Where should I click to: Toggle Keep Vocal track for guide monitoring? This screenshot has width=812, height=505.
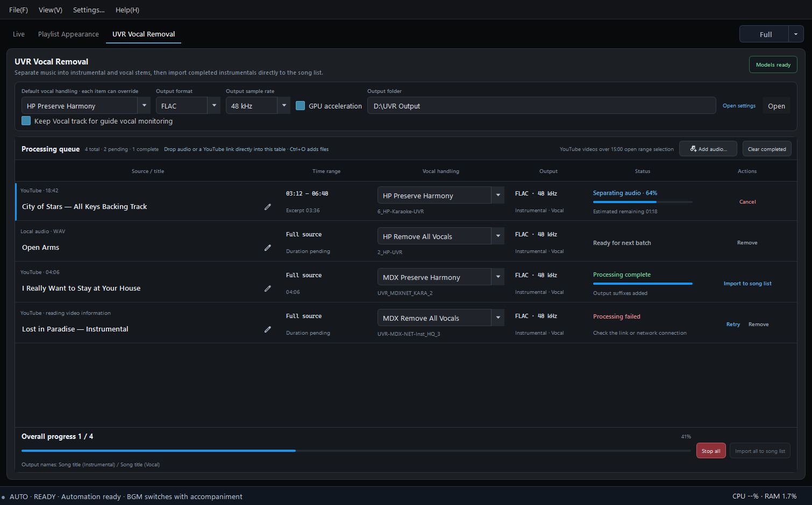(26, 121)
